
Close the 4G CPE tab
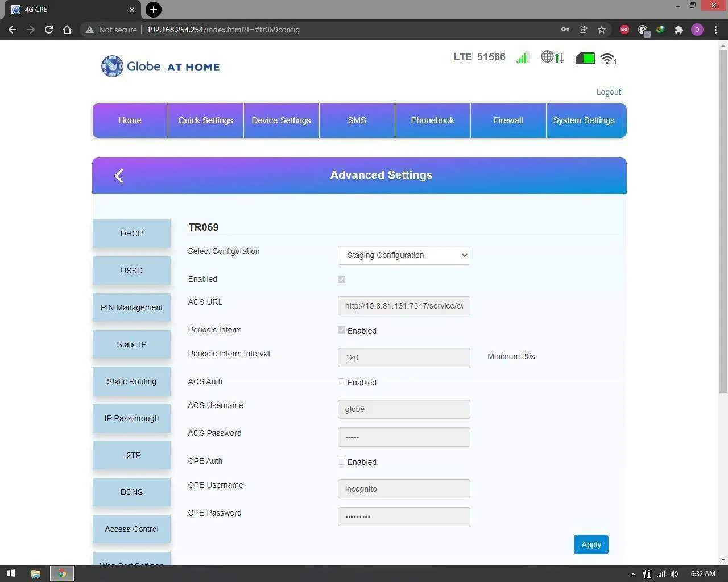tap(132, 10)
